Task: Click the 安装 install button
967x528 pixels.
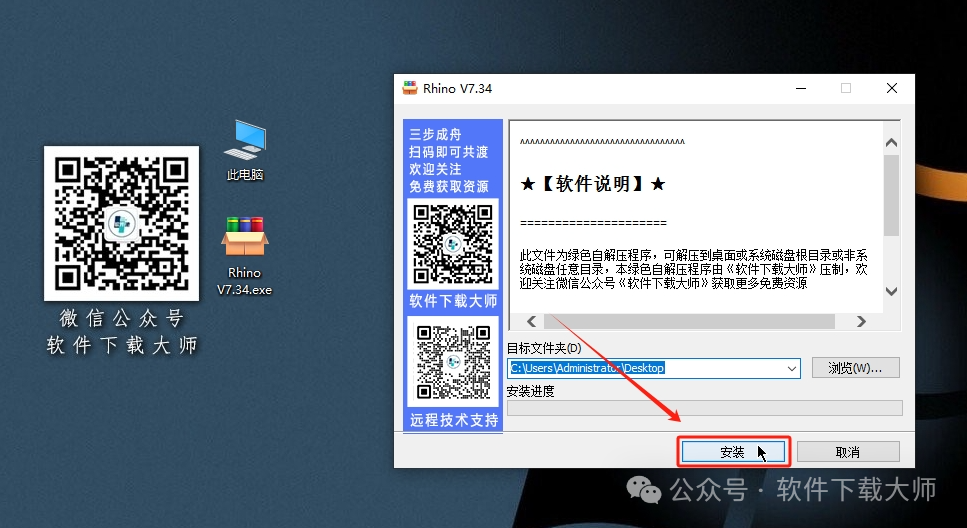Action: pyautogui.click(x=733, y=452)
